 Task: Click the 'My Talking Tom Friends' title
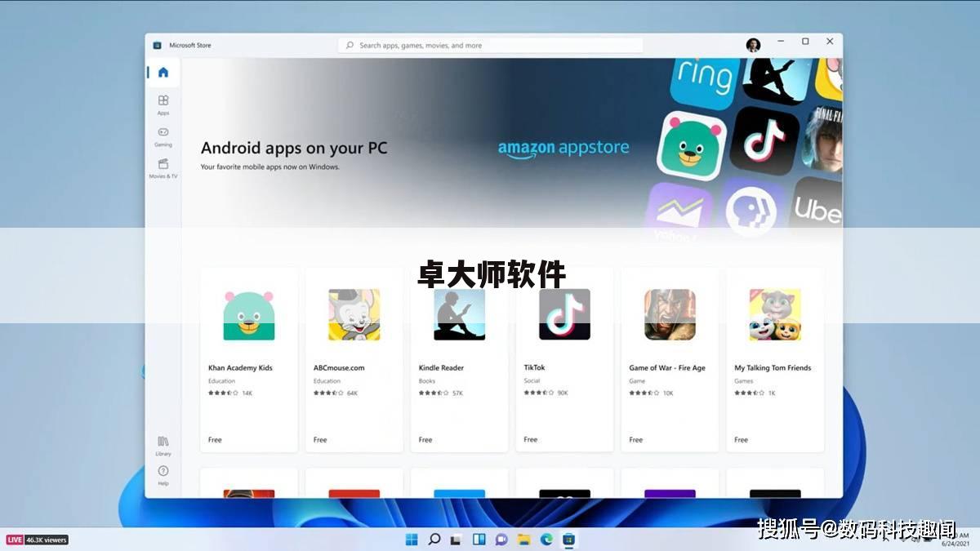pos(773,368)
